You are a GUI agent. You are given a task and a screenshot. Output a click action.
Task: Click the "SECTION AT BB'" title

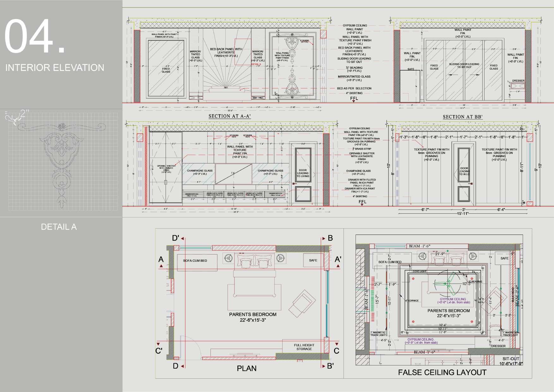point(463,117)
